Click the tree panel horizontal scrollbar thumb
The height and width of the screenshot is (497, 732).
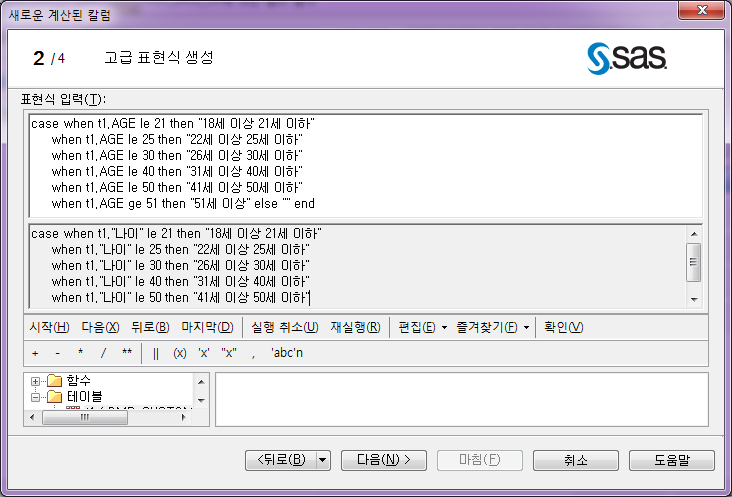pyautogui.click(x=84, y=417)
